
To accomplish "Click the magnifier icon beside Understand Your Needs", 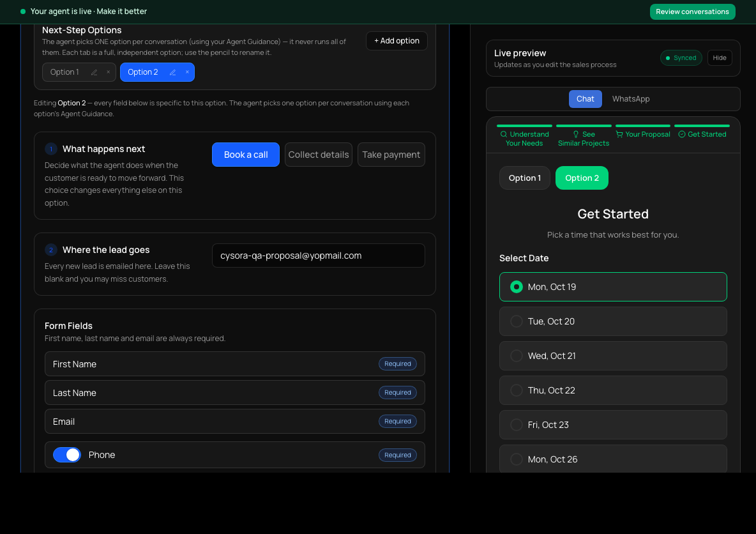I will pos(504,134).
